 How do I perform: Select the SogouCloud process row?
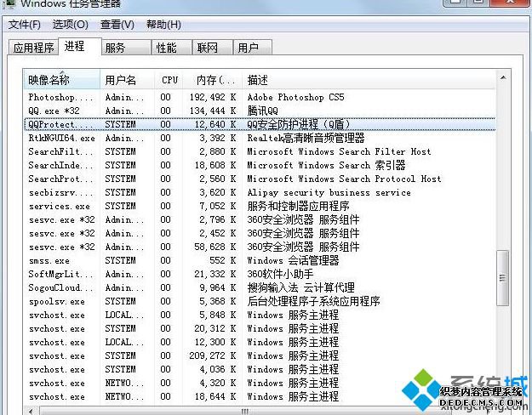coord(260,287)
